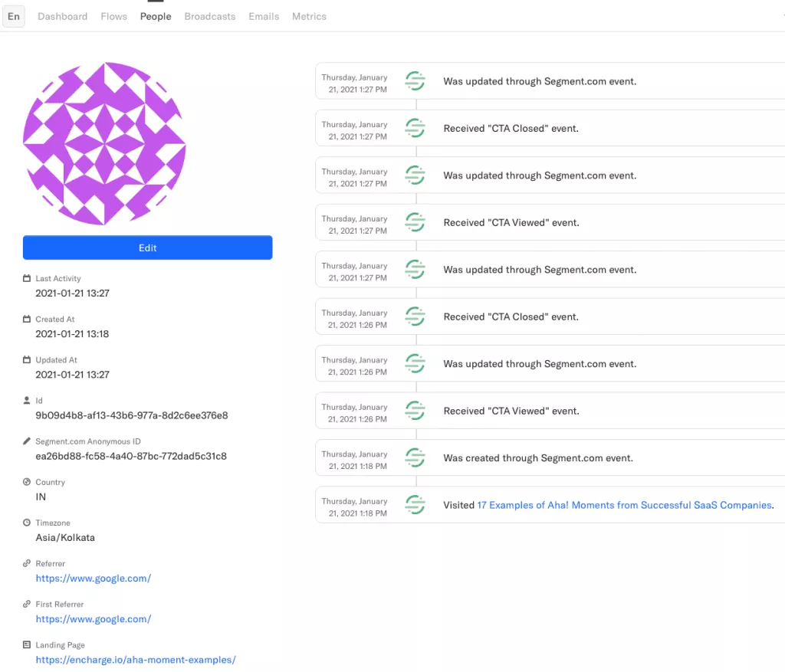Viewport: 785px width, 672px height.
Task: Click the purple profile avatar image
Action: [x=104, y=143]
